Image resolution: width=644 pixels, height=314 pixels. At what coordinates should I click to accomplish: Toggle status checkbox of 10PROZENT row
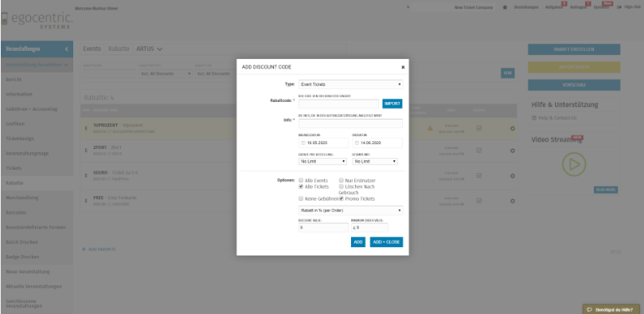(x=479, y=128)
